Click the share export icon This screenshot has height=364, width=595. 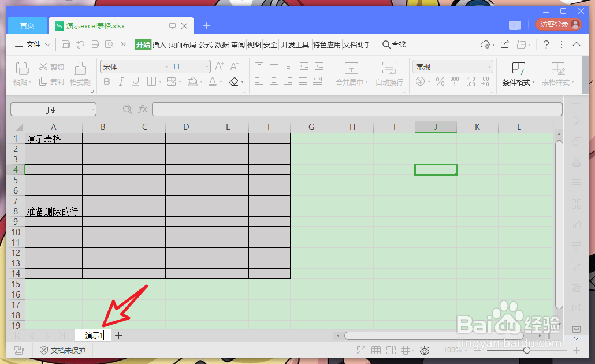tap(505, 44)
